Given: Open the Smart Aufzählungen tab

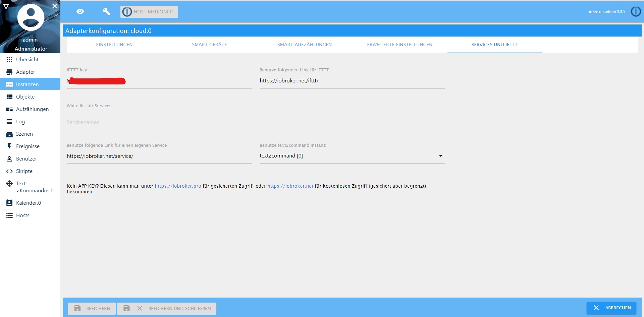Looking at the screenshot, I should tap(305, 45).
